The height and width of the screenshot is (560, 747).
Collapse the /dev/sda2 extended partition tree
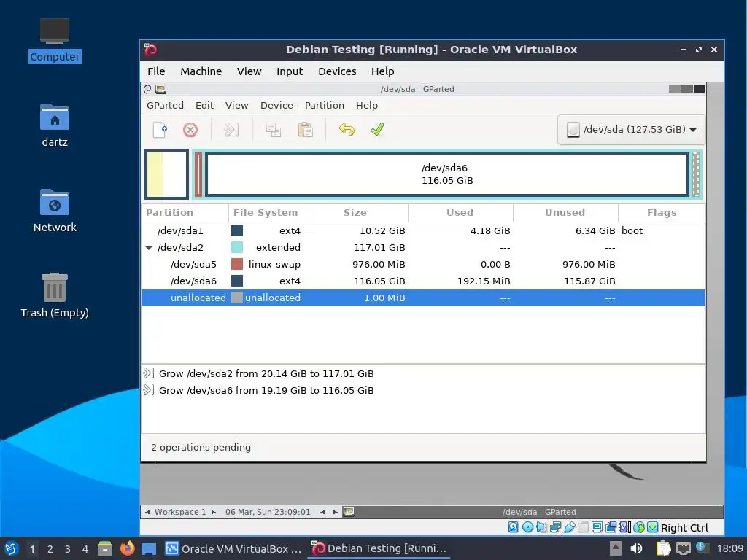[149, 248]
